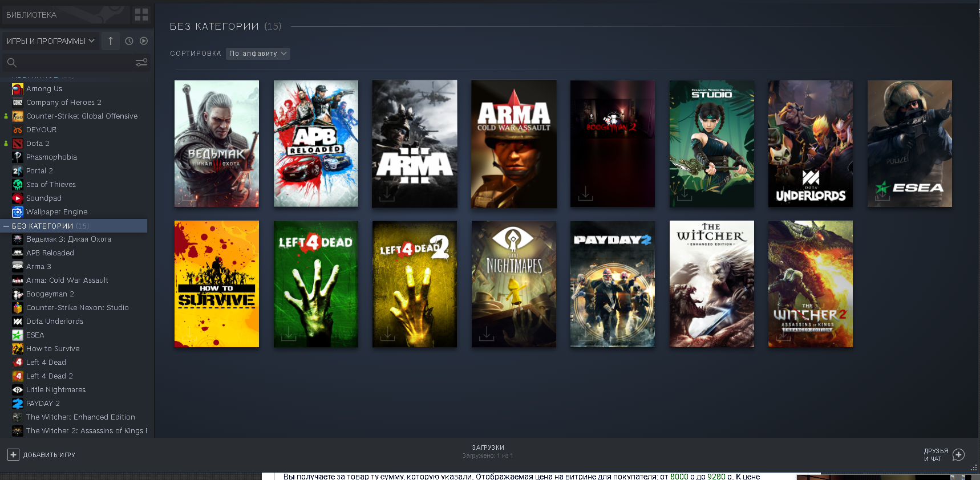Select Dota 2 in the sidebar
The height and width of the screenshot is (480, 980).
coord(38,144)
